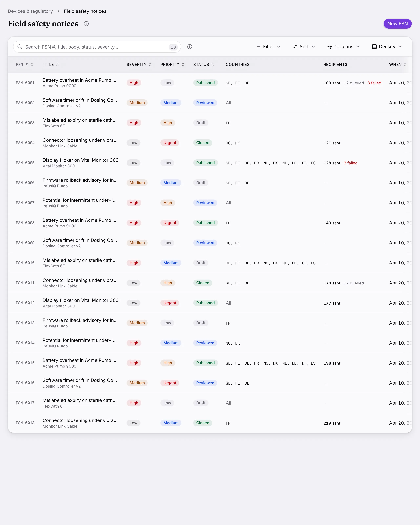Screen dimensions: 420x525
Task: Go to Devices & regulatory breadcrumb
Action: 30,11
